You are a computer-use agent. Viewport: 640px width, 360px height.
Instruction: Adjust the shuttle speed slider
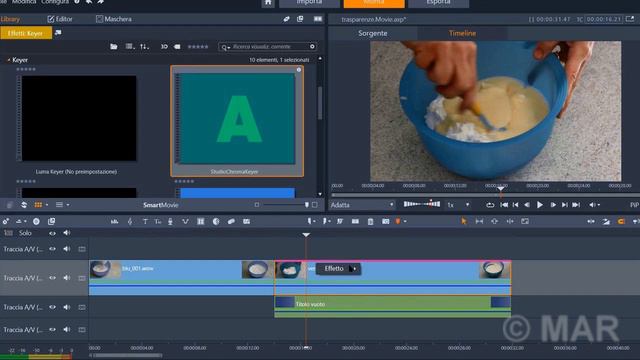pos(422,204)
